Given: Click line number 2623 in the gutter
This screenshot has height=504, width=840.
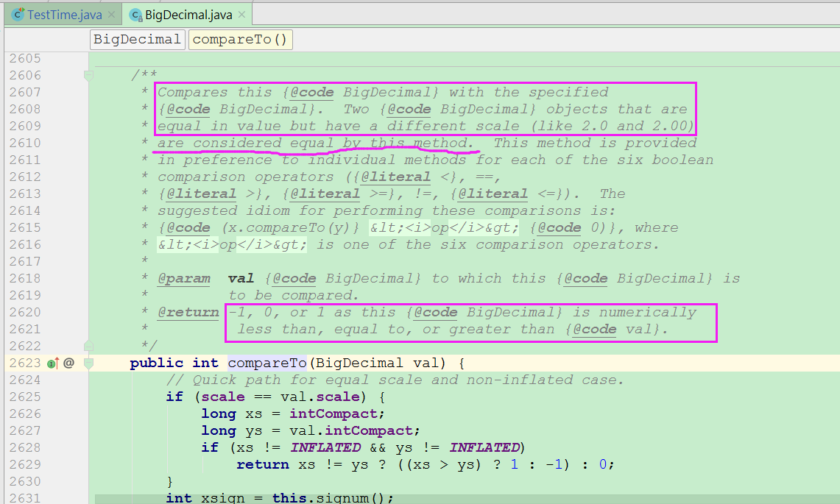Looking at the screenshot, I should [x=24, y=363].
